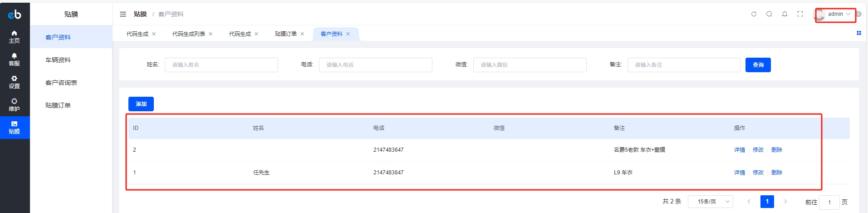This screenshot has width=868, height=213.
Task: Click the 共 2 条 total count text
Action: [x=672, y=202]
